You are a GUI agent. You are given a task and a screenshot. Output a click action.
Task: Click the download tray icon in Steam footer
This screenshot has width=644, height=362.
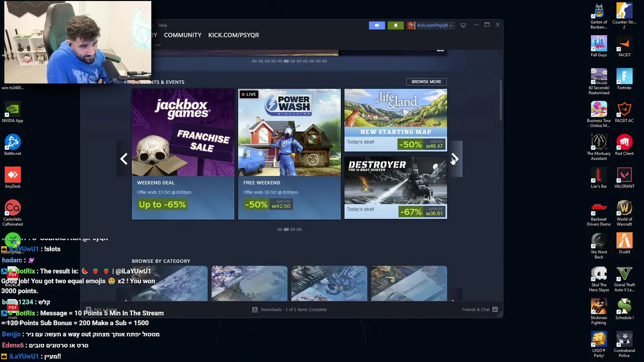point(255,310)
